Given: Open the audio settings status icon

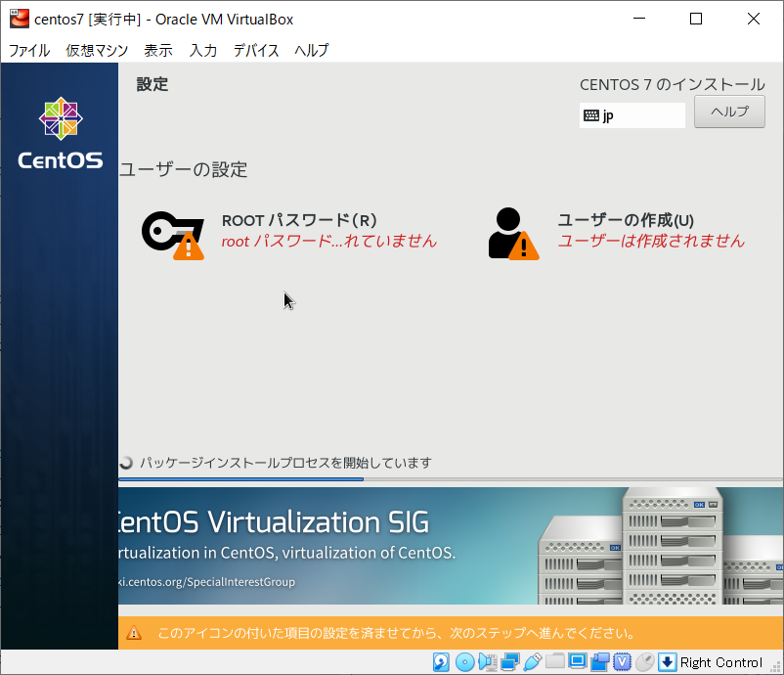Looking at the screenshot, I should [x=487, y=662].
